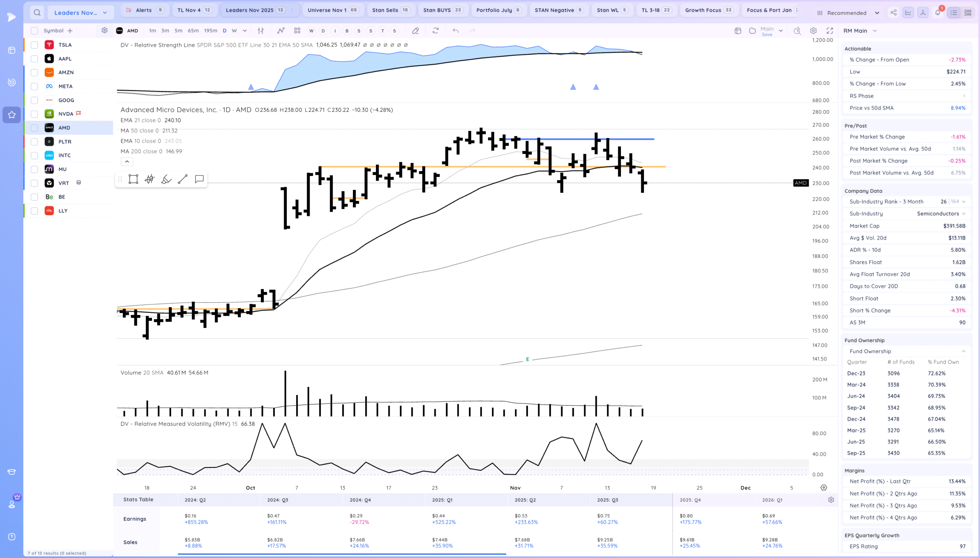Collapse the Fund Ownership section

(963, 351)
